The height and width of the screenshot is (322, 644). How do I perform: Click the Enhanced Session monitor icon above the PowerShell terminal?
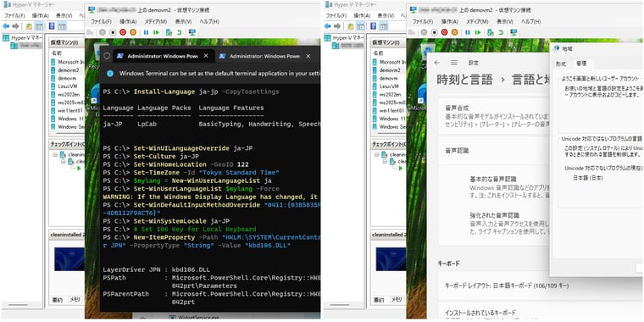click(x=192, y=32)
